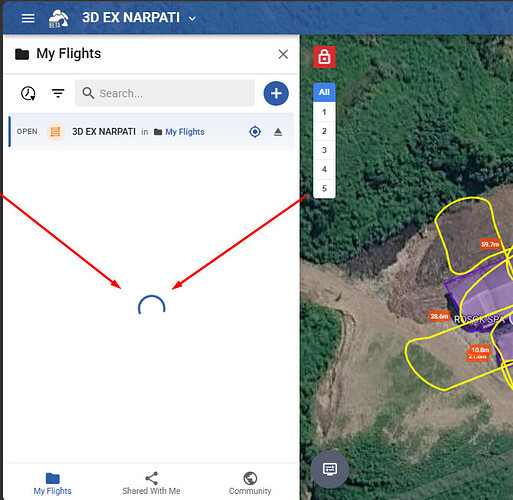Switch to My Flights bottom tab
This screenshot has width=513, height=500.
(x=52, y=484)
